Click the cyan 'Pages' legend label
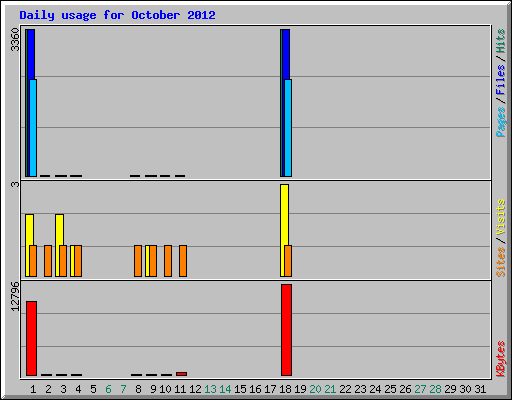Viewport: 512px width, 400px height. 501,122
